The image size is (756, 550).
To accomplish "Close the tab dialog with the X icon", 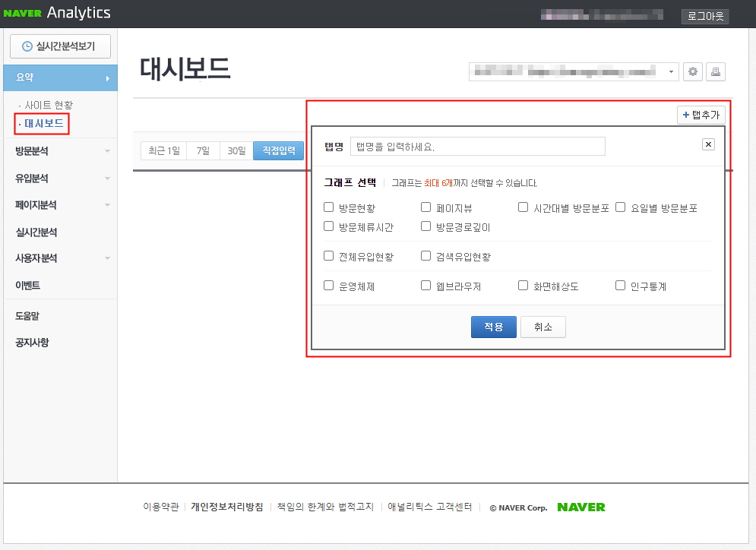I will pos(707,144).
